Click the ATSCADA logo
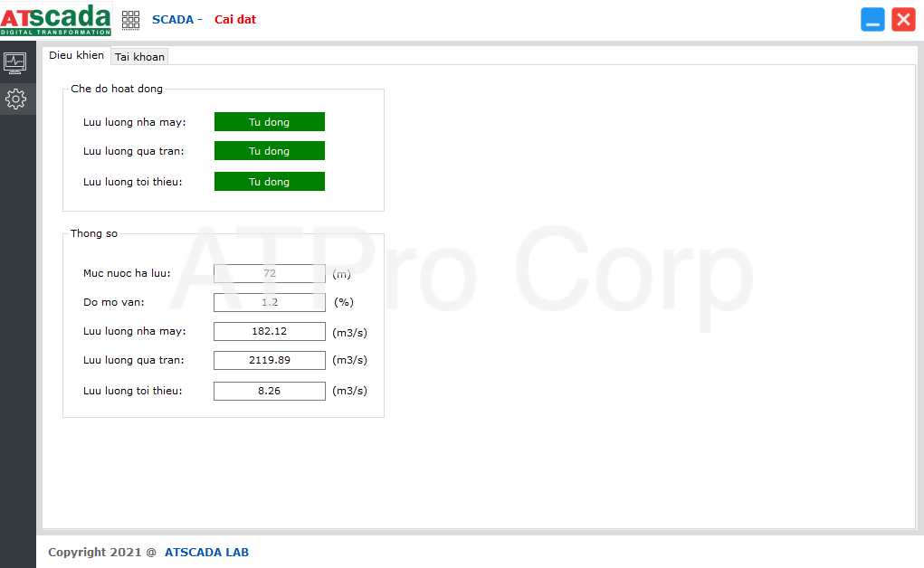The image size is (924, 568). click(56, 19)
